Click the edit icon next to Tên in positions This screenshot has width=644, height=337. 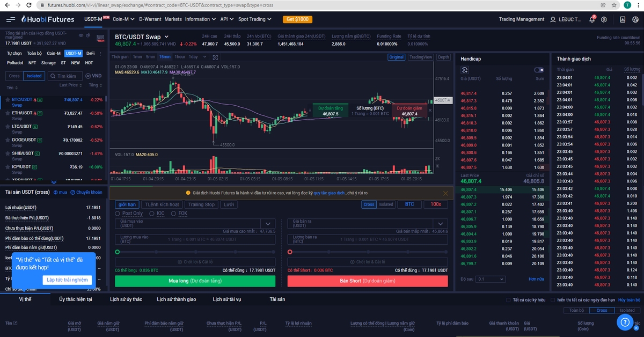click(x=15, y=323)
